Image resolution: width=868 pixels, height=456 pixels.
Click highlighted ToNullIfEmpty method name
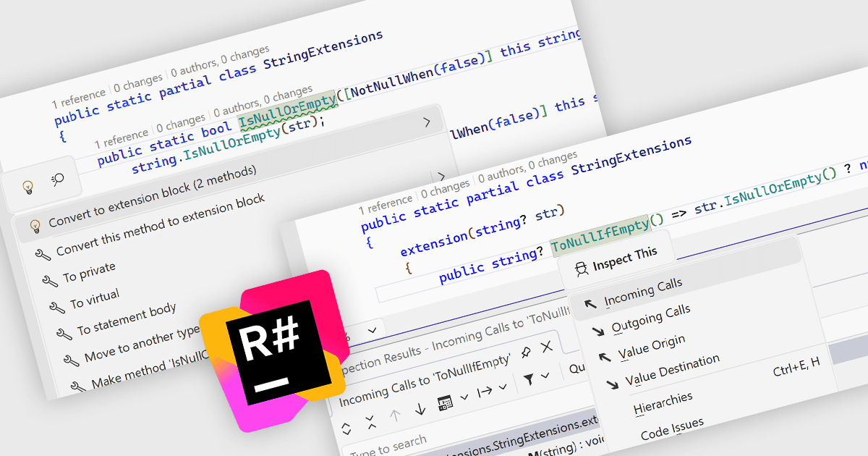(x=600, y=237)
